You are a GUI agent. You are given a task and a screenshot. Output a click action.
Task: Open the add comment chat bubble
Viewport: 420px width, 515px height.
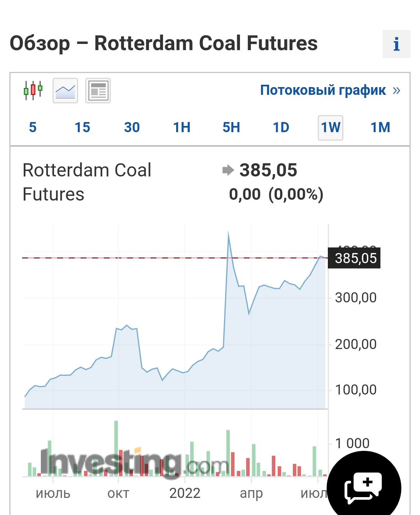[363, 487]
